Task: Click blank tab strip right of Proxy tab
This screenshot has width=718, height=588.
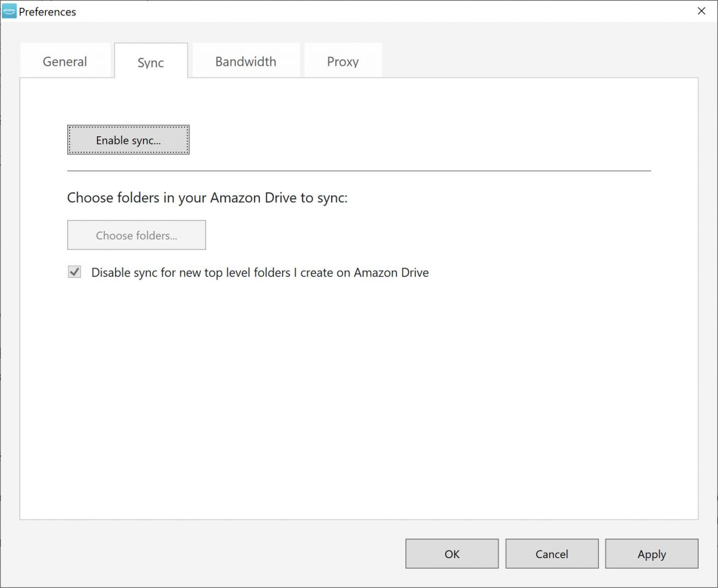Action: 532,61
